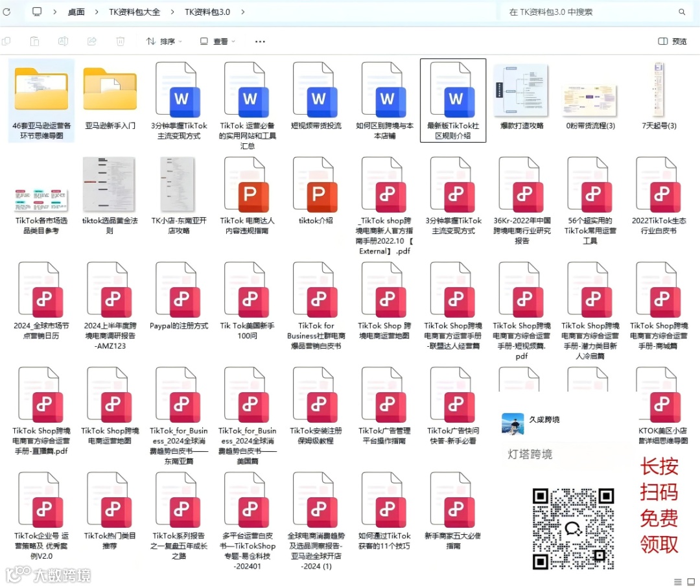Select the TikTok各市场选品类目参考 image

point(41,200)
